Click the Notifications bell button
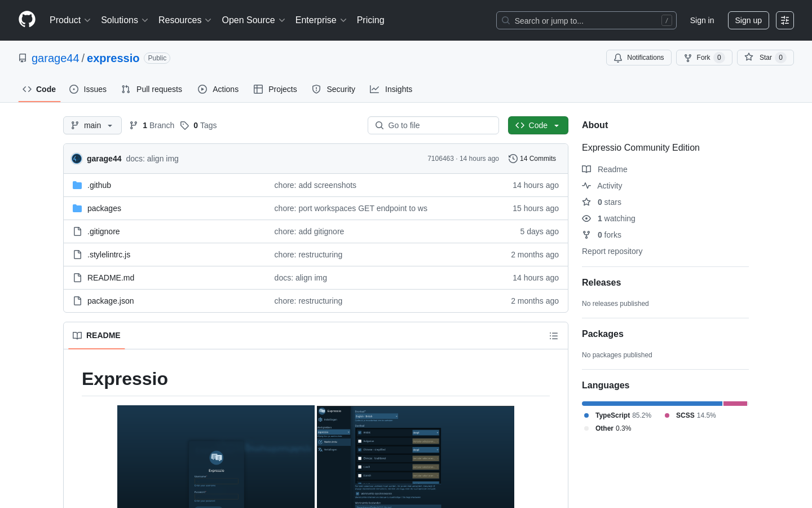The width and height of the screenshot is (812, 508). click(x=639, y=58)
